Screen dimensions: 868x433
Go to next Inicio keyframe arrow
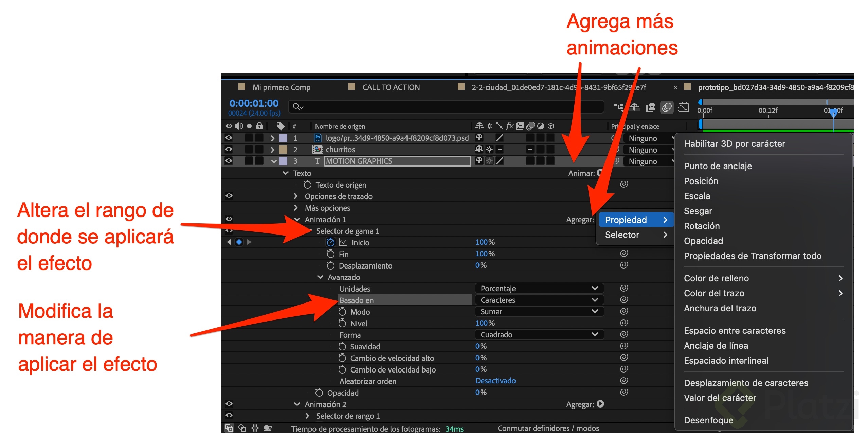[x=249, y=242]
